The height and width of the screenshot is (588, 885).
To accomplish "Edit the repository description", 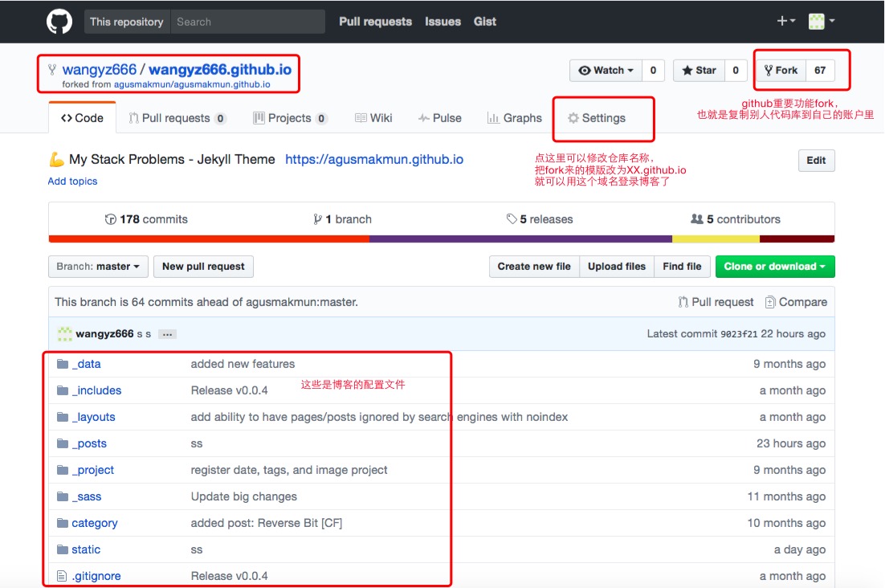I will pyautogui.click(x=816, y=161).
